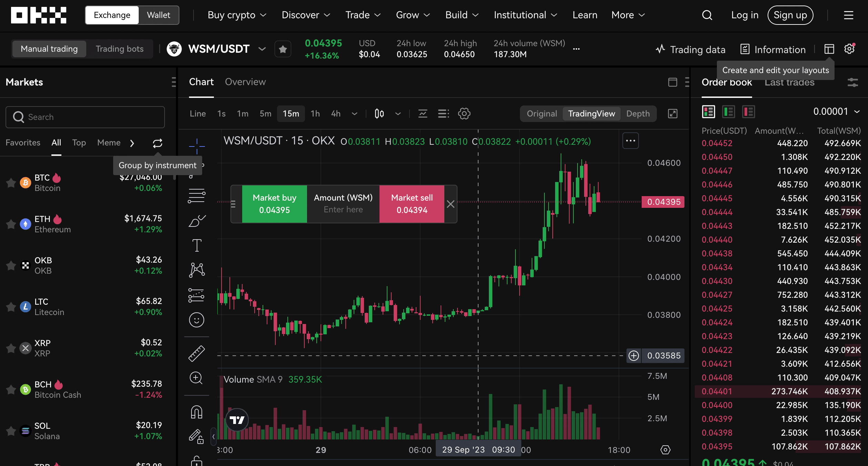Open the emoji icons tool
Viewport: 868px width, 466px height.
[197, 320]
